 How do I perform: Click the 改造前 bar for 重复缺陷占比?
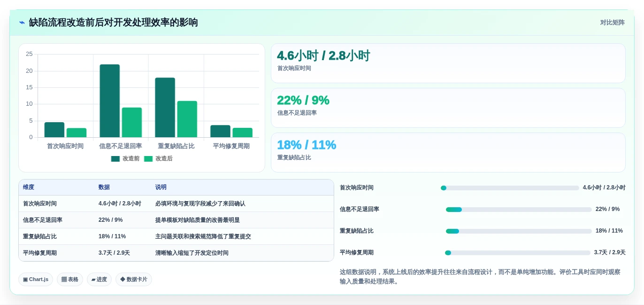(x=165, y=108)
